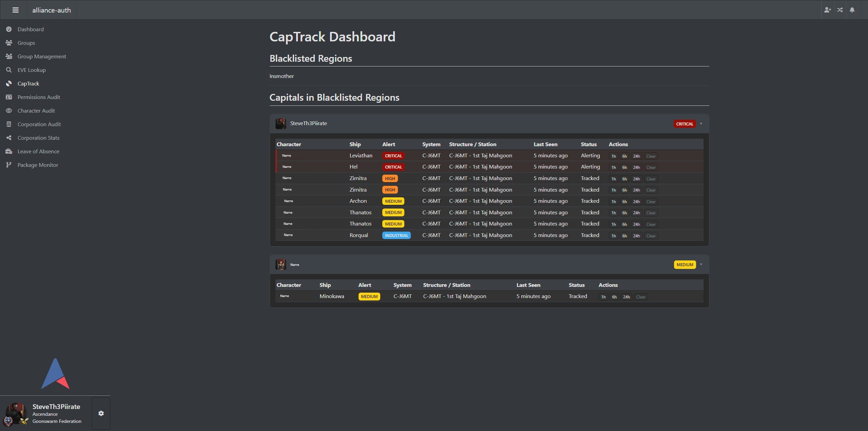Click the EVE Lookup magnifier icon
Image resolution: width=868 pixels, height=431 pixels.
[x=9, y=70]
